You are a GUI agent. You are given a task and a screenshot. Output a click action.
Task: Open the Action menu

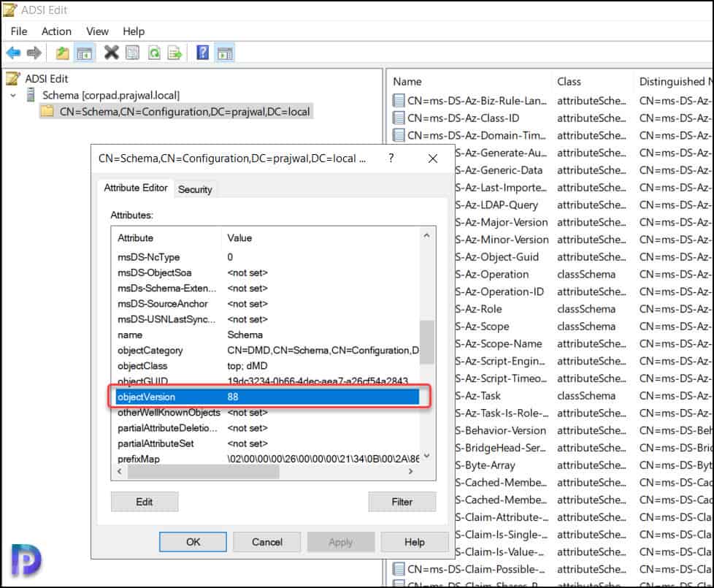point(56,31)
